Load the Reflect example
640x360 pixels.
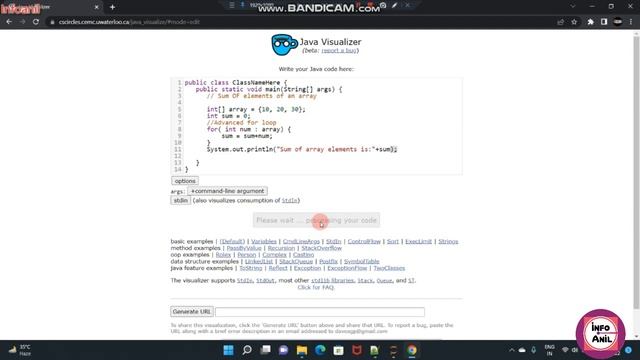(278, 268)
